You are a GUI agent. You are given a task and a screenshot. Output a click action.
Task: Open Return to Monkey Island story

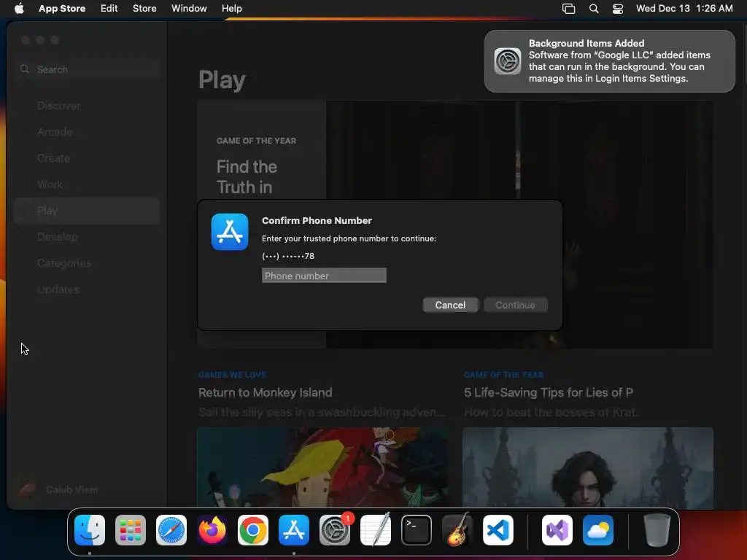pos(266,392)
